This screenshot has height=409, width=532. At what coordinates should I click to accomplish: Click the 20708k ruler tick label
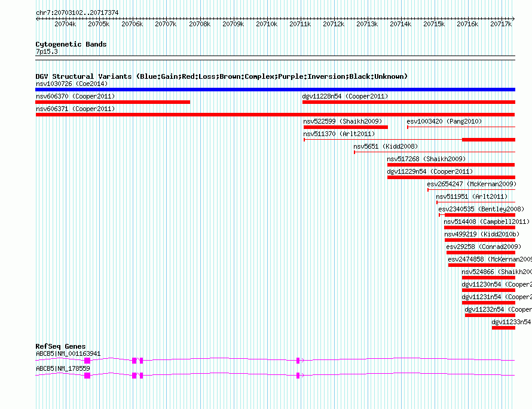(x=200, y=24)
